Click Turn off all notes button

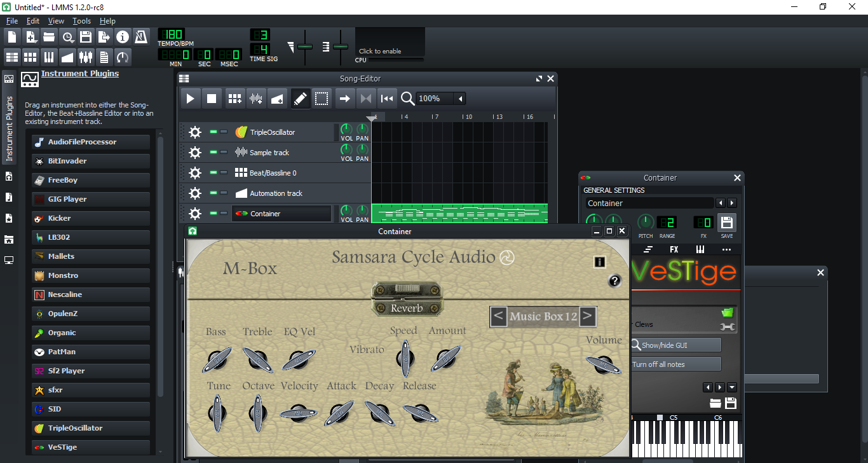[676, 364]
